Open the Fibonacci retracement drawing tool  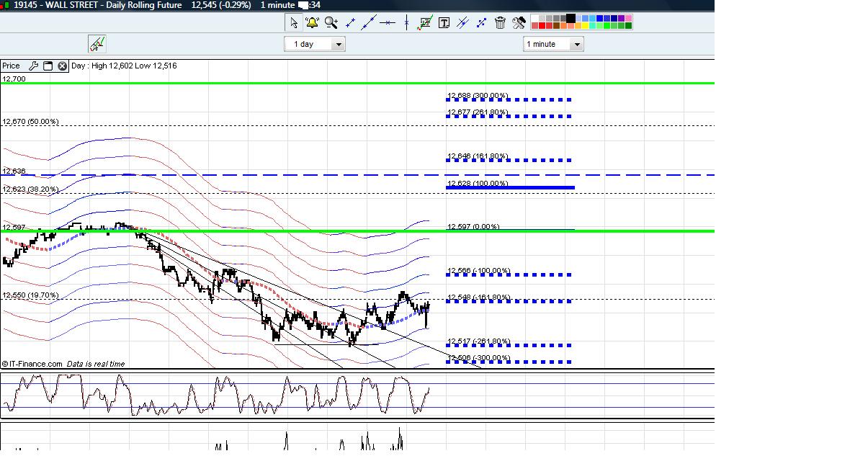point(425,23)
